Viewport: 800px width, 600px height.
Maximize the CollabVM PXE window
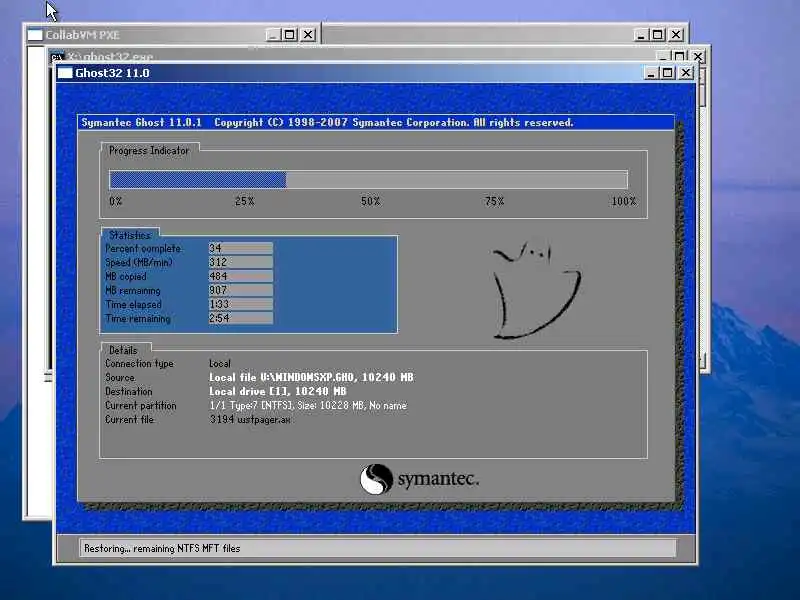[x=289, y=35]
